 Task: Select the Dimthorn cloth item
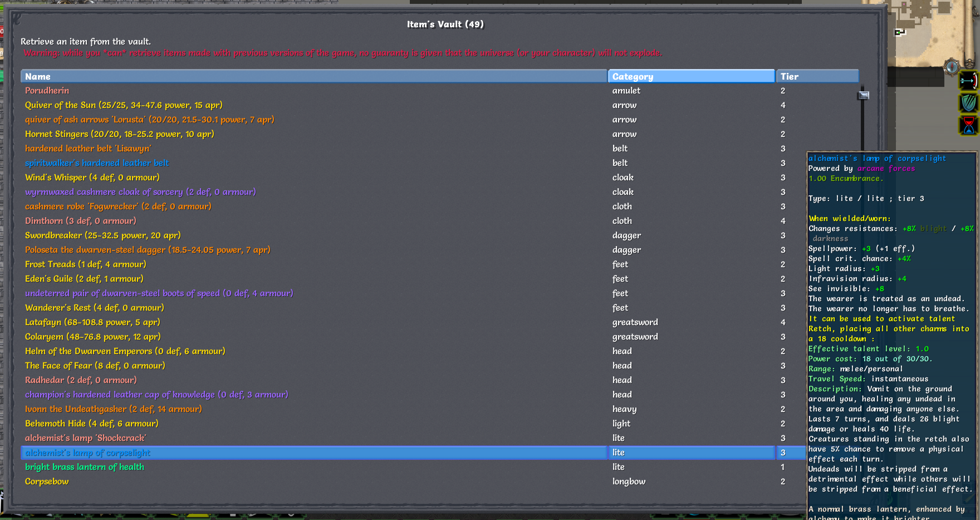click(x=314, y=221)
